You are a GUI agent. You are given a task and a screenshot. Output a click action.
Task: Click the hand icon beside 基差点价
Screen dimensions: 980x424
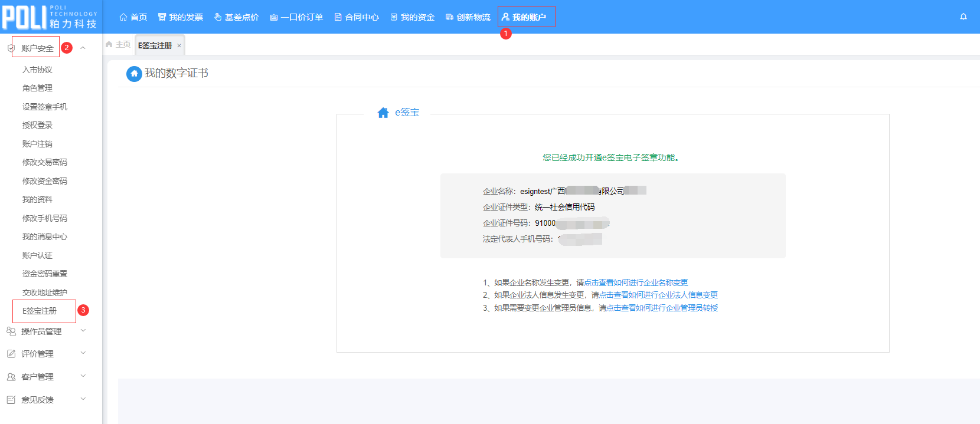[x=218, y=17]
